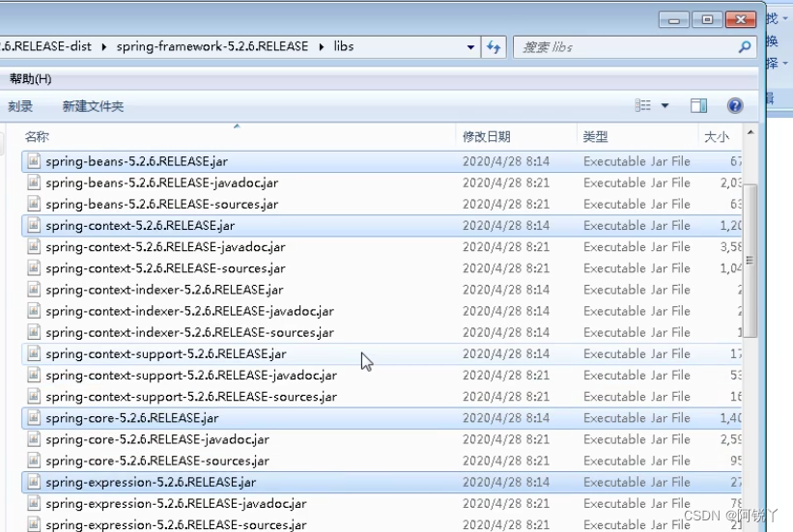Click the jar icon of spring-context-indexer-5.2.6.RELEASE-sources.jar
This screenshot has width=793, height=532.
pos(34,332)
